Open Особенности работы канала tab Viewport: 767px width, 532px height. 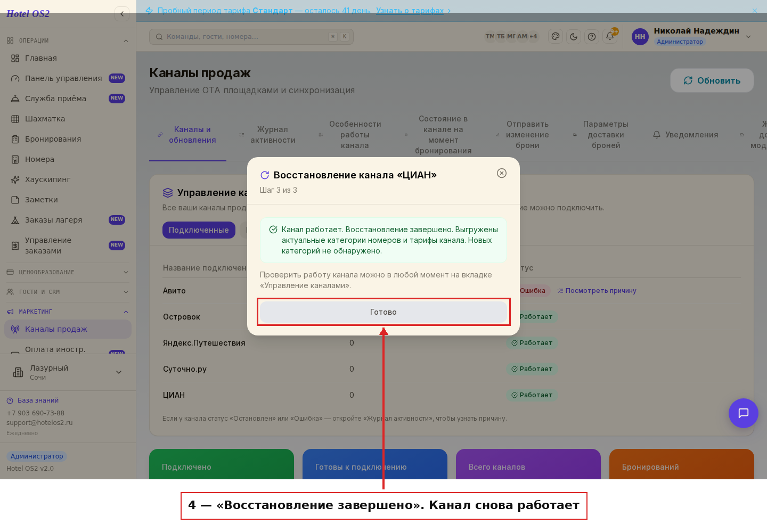click(350, 135)
